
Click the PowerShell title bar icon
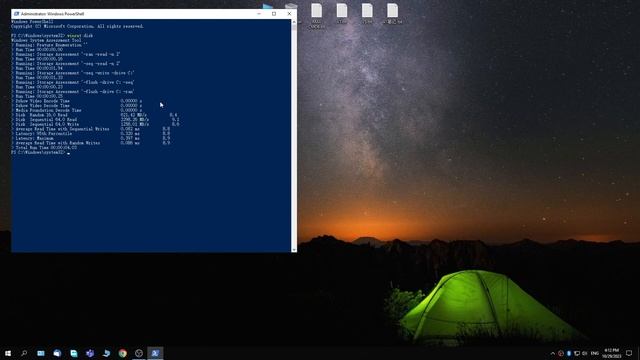pos(16,13)
